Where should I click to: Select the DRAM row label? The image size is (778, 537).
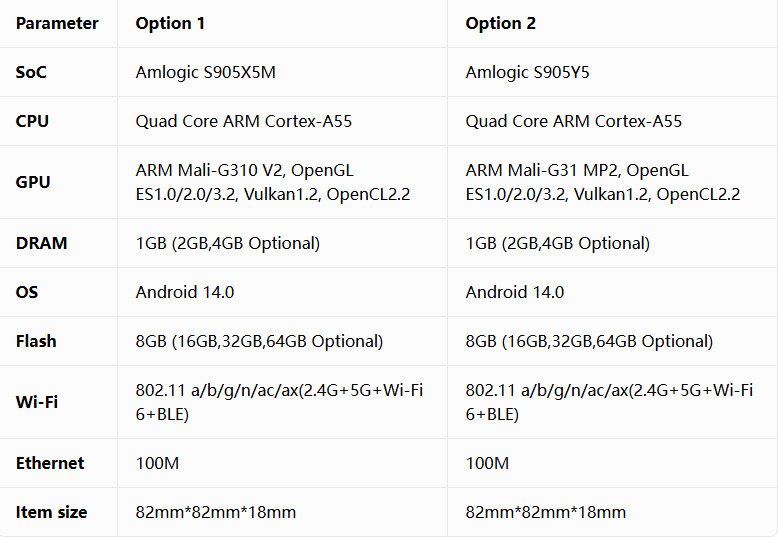[x=42, y=243]
